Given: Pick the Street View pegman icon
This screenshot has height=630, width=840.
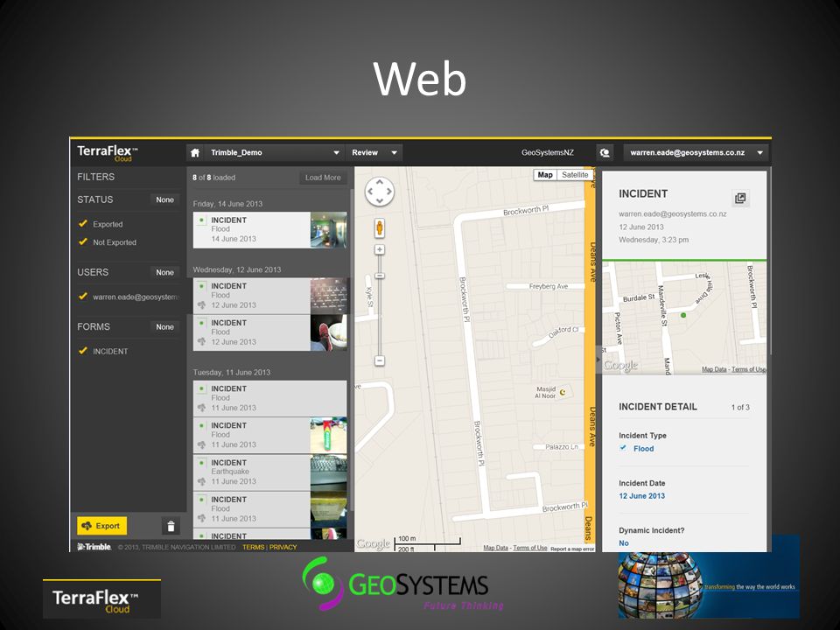Looking at the screenshot, I should tap(379, 227).
